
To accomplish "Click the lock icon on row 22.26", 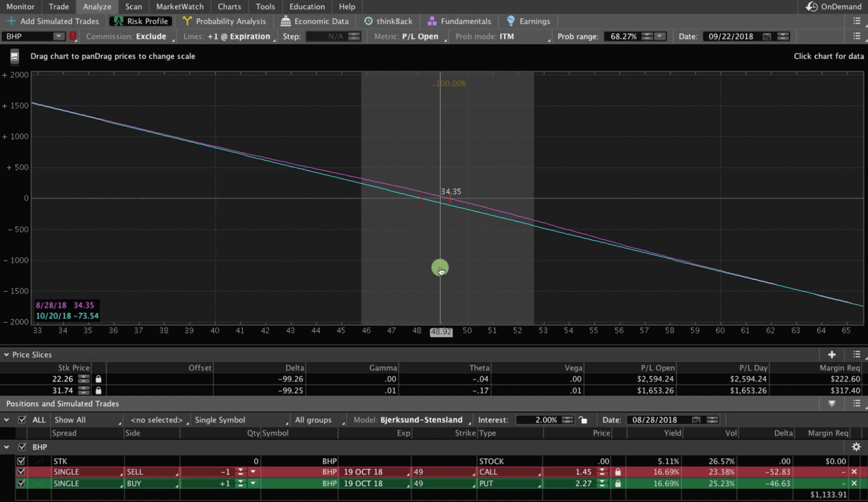I will point(98,378).
